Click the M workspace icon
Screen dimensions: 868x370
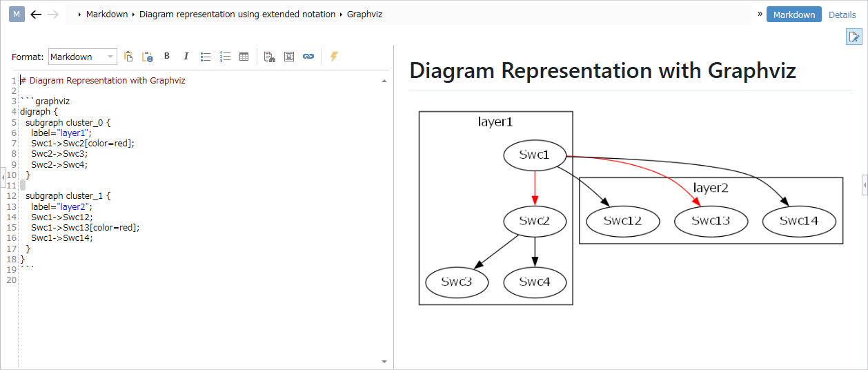tap(17, 14)
